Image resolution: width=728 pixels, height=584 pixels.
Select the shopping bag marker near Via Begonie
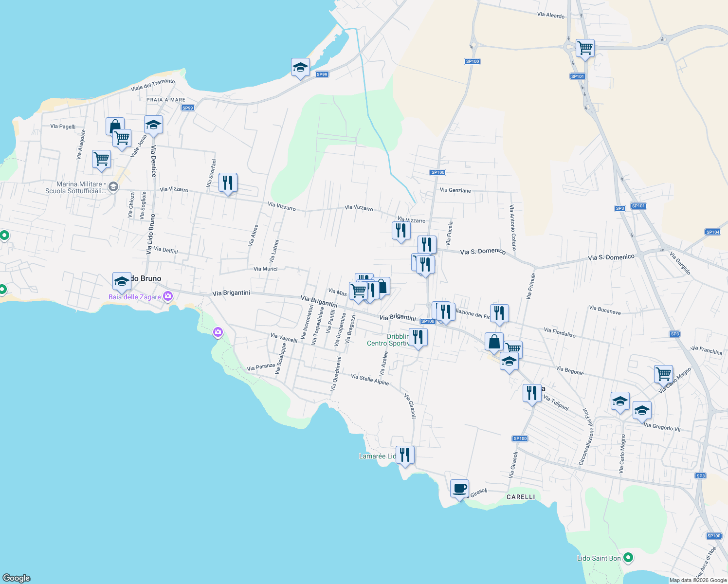tap(494, 342)
